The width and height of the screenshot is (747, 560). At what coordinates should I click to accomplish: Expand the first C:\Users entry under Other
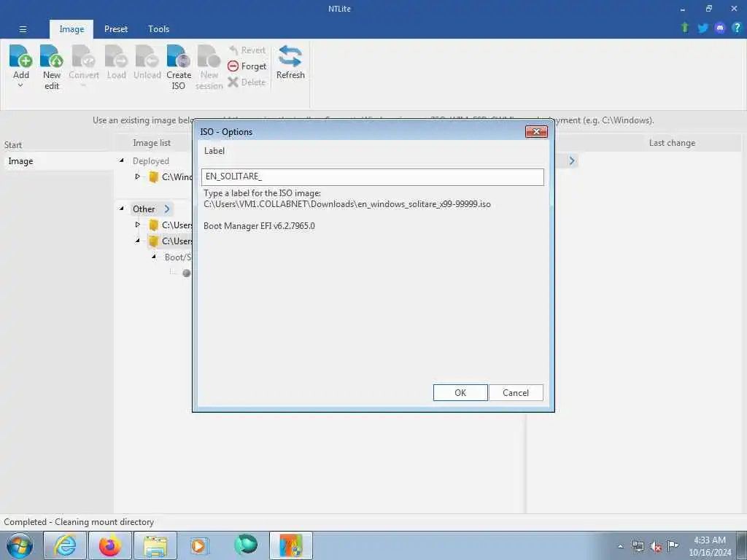[138, 225]
